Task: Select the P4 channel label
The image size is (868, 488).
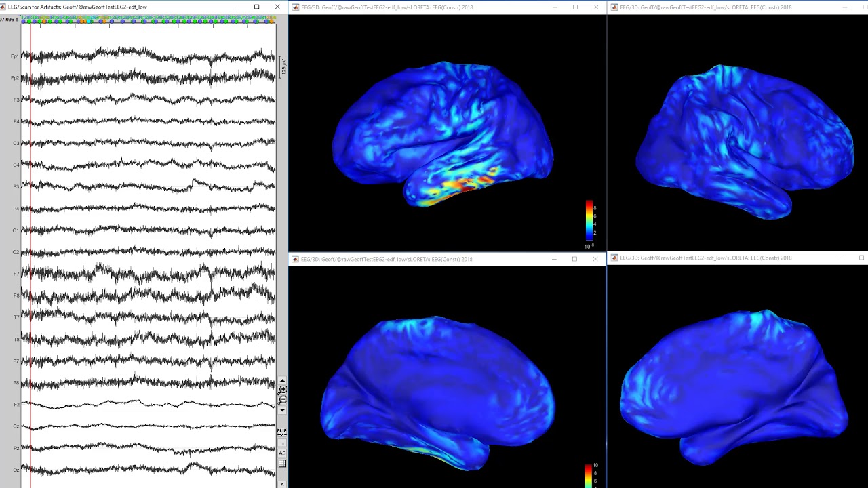Action: pos(16,209)
